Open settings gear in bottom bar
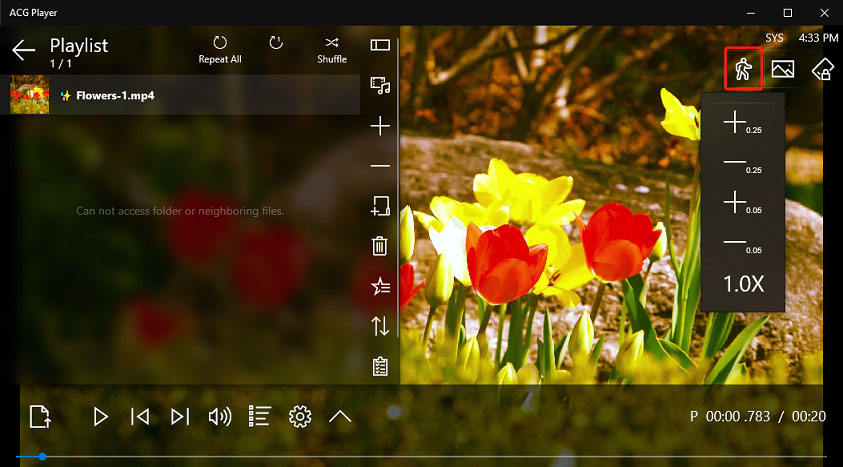843x467 pixels. point(300,416)
